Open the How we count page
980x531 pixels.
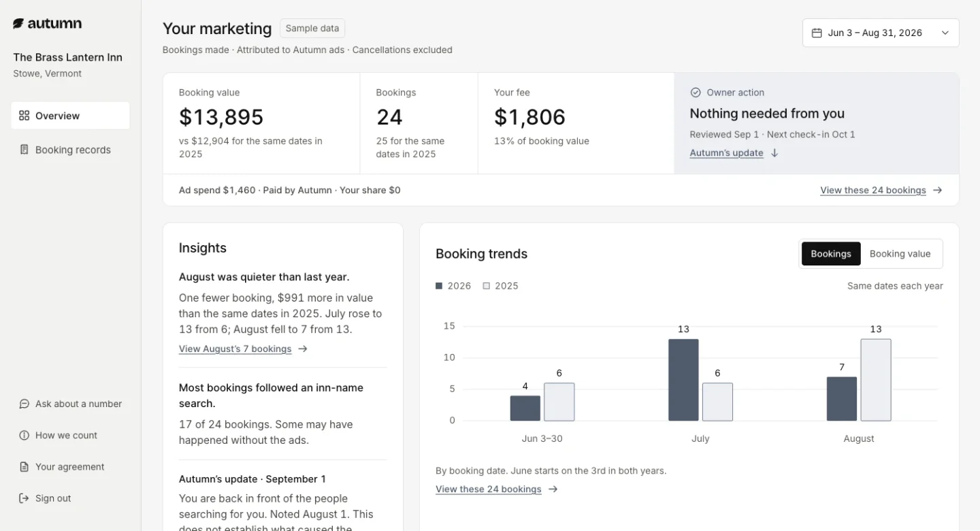(x=70, y=435)
